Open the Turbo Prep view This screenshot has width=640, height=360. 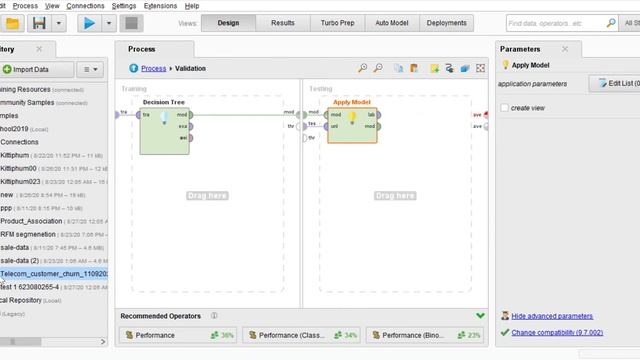[338, 23]
